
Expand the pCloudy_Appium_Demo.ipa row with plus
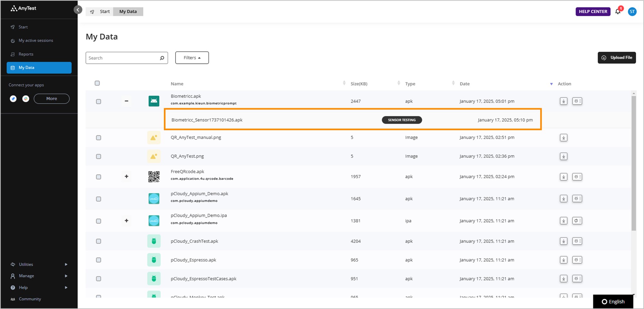pyautogui.click(x=127, y=221)
